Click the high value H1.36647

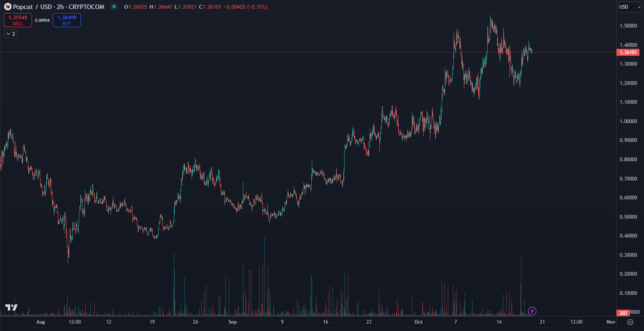(161, 7)
